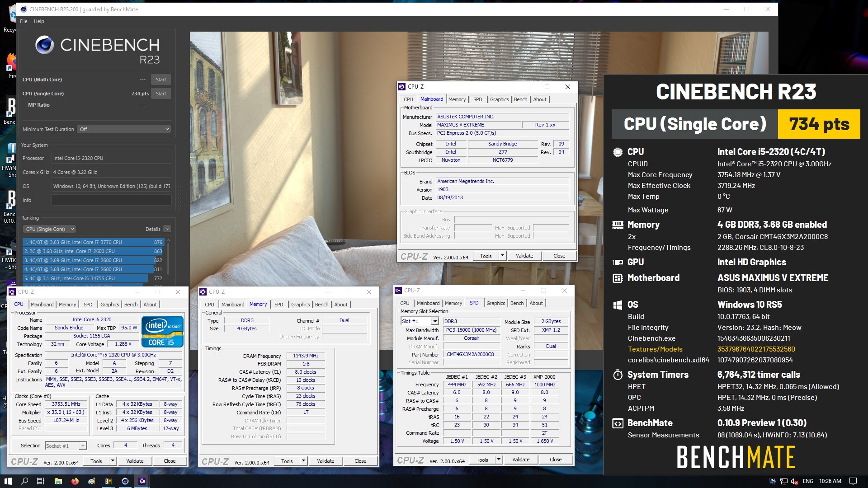Viewport: 868px width, 488px height.
Task: Click Validate in CPU-Z Mainboard window
Action: click(524, 256)
